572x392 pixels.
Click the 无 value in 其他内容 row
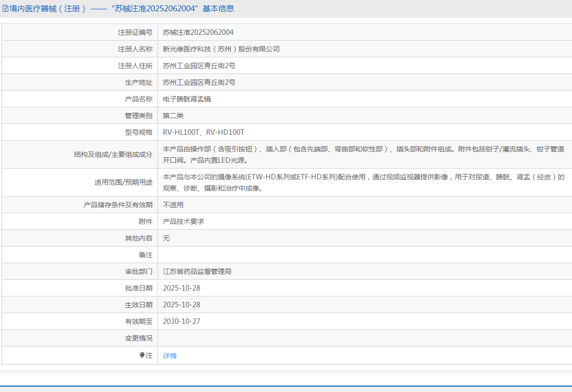pos(166,238)
